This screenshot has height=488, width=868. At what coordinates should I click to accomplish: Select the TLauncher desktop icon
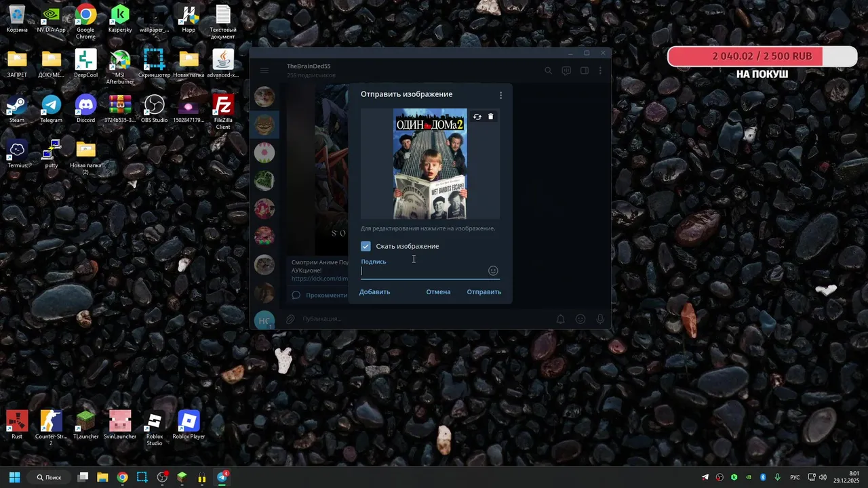(x=85, y=425)
